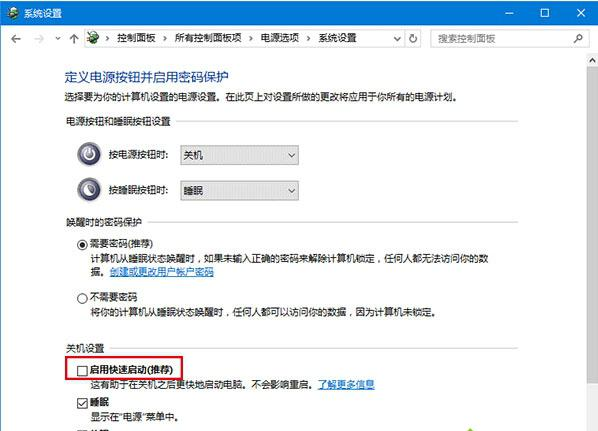Click 控制面板 breadcrumb
The image size is (598, 431).
pyautogui.click(x=136, y=38)
